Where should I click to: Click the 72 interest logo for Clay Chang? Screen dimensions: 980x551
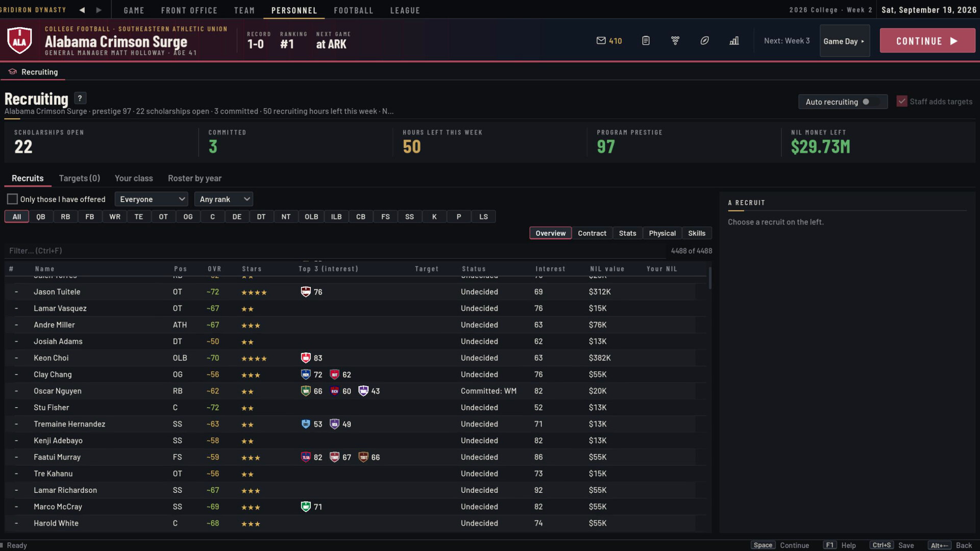[306, 374]
